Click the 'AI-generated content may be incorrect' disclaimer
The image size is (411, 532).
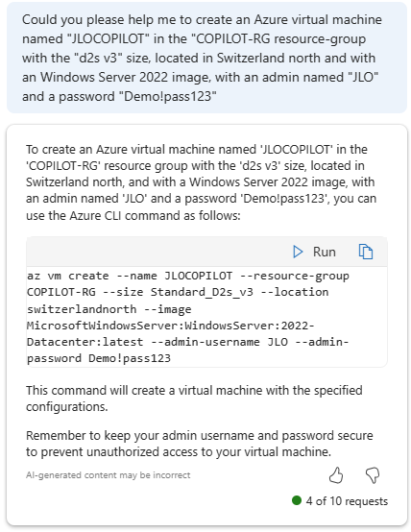(108, 475)
